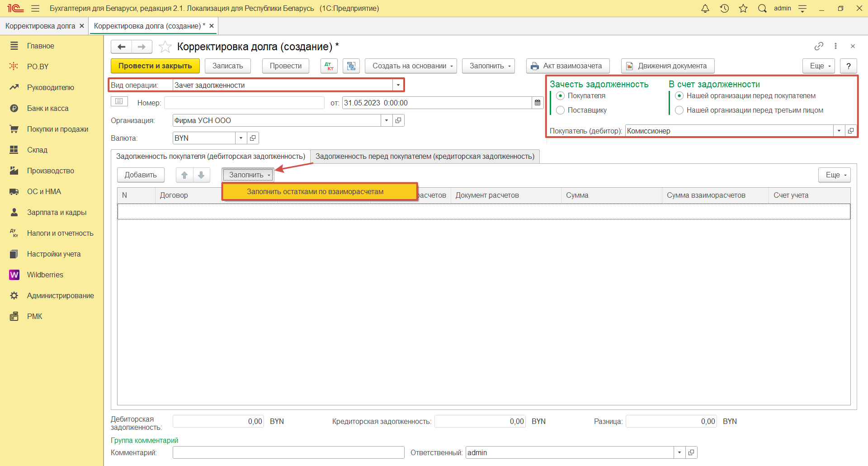Click the back navigation arrow

(121, 47)
